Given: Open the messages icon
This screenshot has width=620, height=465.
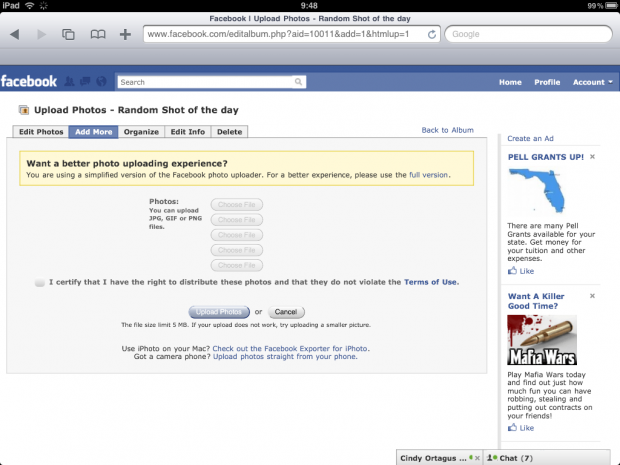Looking at the screenshot, I should pos(85,81).
